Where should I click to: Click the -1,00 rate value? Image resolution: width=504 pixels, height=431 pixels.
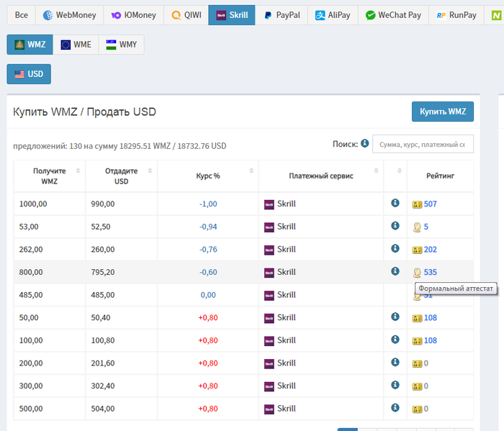click(208, 204)
